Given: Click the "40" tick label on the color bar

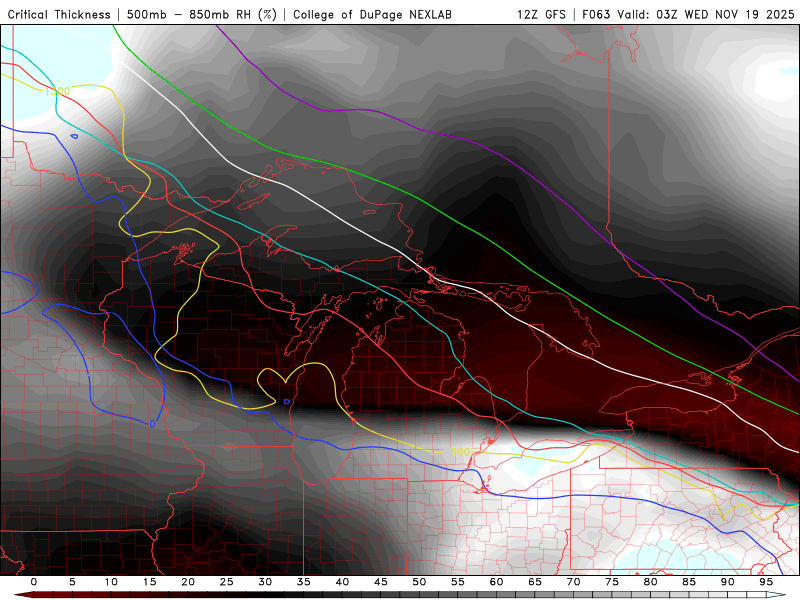Looking at the screenshot, I should pyautogui.click(x=342, y=582).
